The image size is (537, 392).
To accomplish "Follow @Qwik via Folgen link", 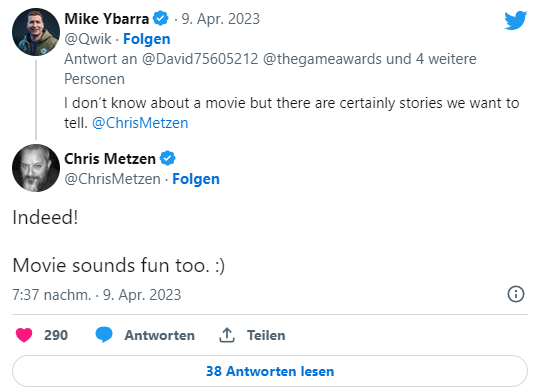I will click(147, 39).
